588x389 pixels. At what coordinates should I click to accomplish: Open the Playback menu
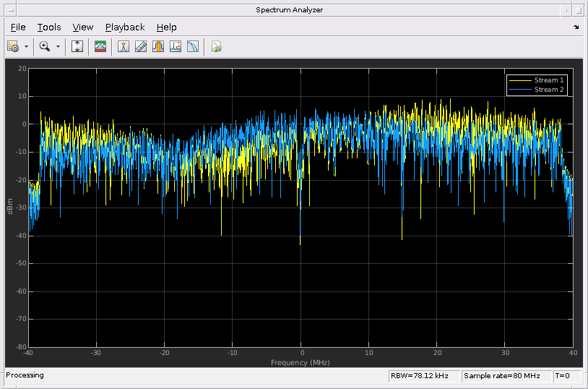click(125, 27)
